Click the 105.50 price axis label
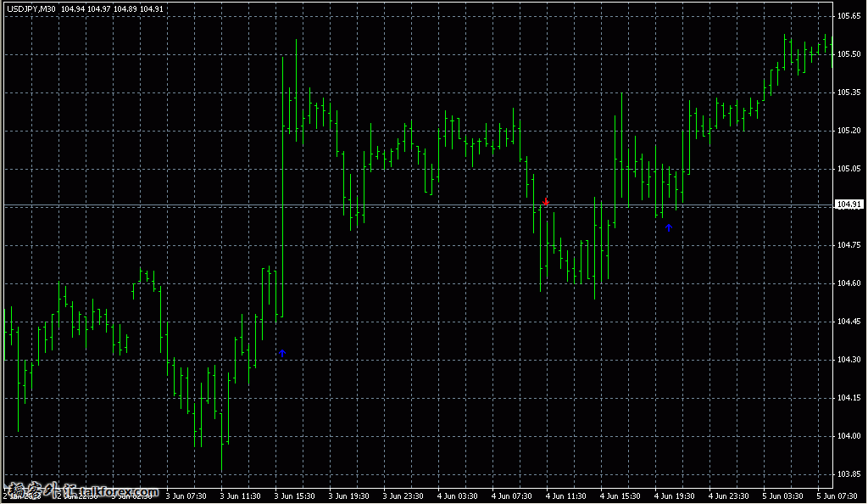 (849, 54)
